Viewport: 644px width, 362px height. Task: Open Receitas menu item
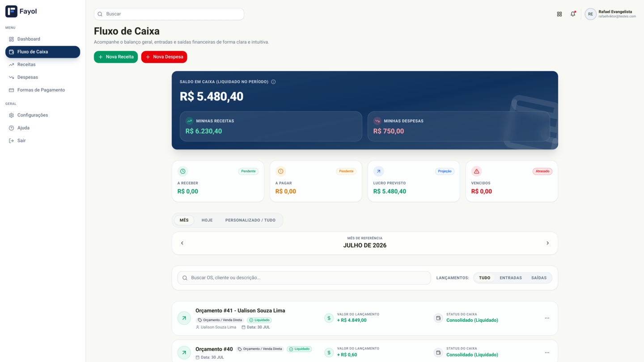point(42,65)
